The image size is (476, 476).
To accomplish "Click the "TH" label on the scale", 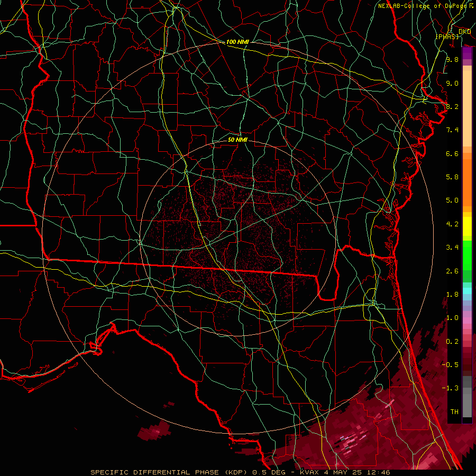I will (x=454, y=412).
